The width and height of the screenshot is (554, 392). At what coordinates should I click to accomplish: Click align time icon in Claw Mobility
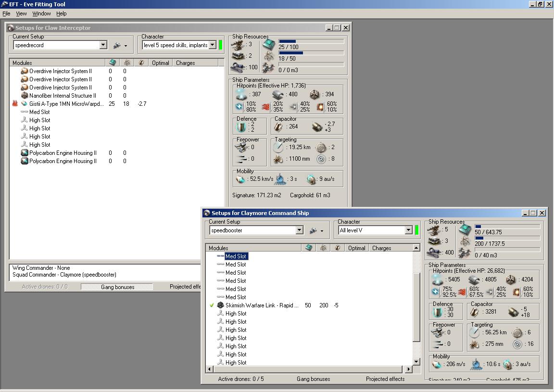pyautogui.click(x=280, y=179)
